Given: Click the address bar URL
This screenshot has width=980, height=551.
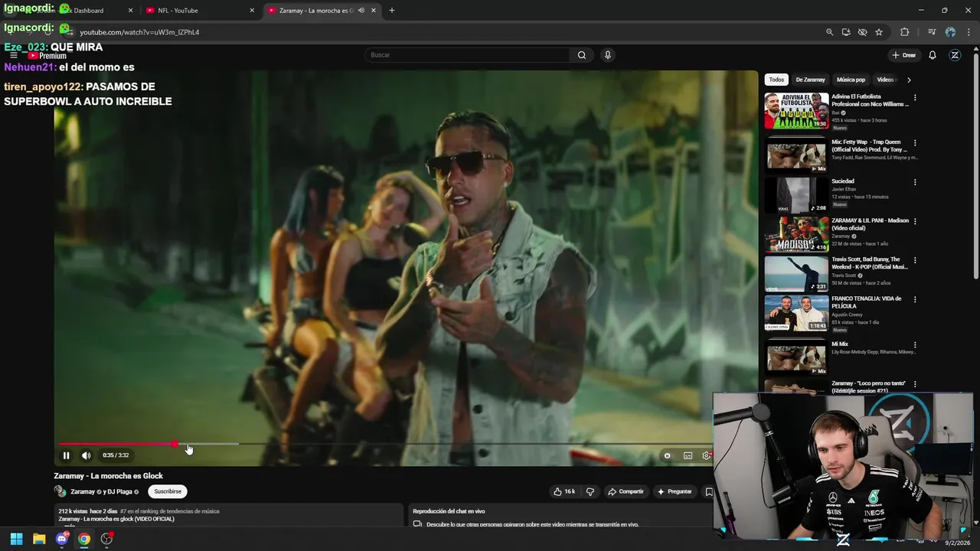Looking at the screenshot, I should [139, 32].
